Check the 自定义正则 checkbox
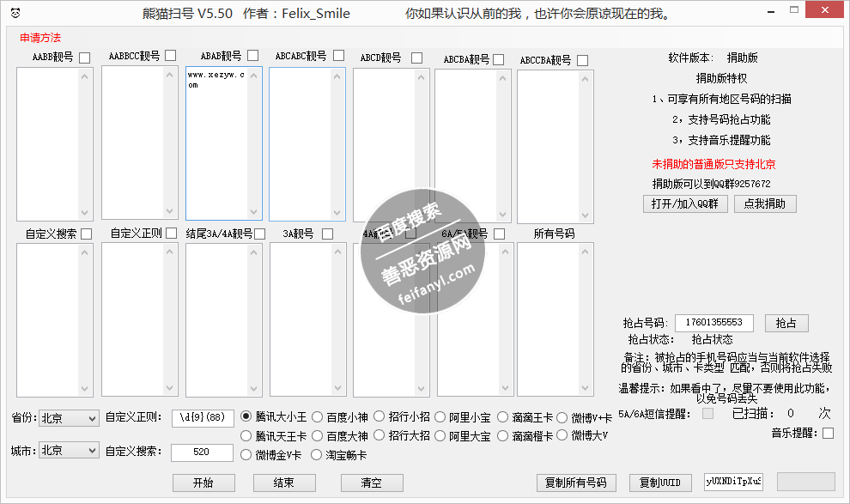This screenshot has width=850, height=504. coord(172,234)
